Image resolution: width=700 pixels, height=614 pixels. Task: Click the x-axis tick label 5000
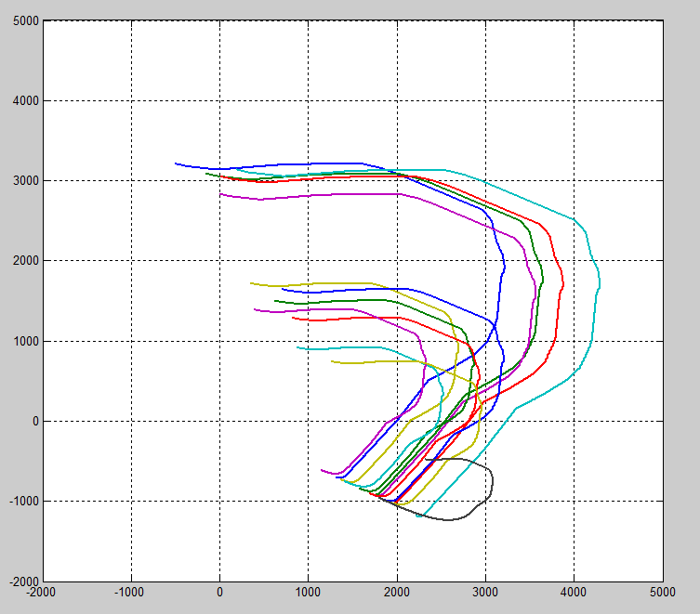[662, 591]
